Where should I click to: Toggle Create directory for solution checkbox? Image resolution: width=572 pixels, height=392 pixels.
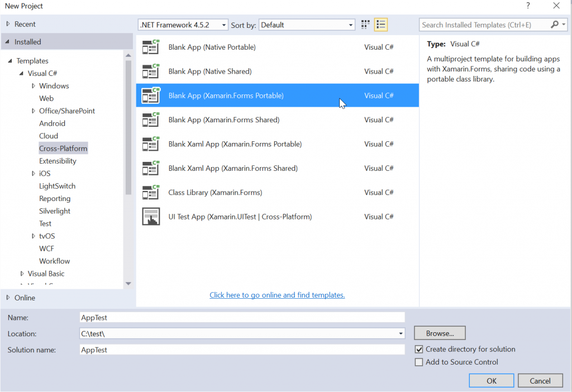click(x=419, y=350)
